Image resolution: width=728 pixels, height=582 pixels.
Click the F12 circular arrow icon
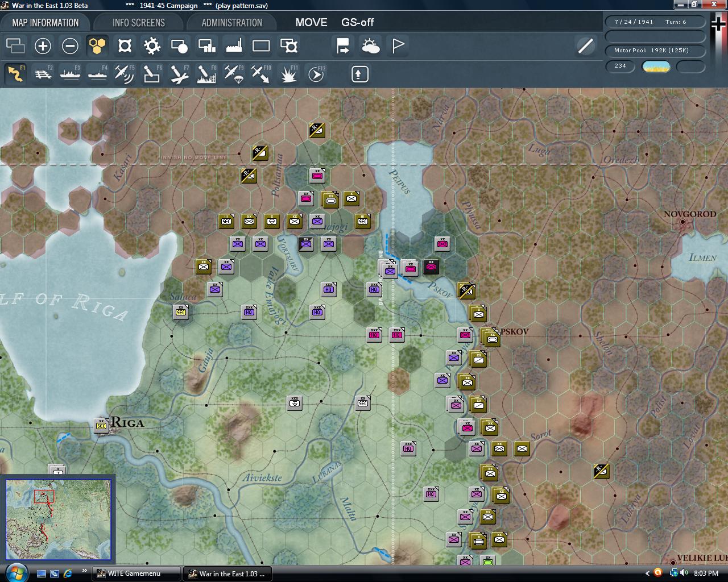coord(316,74)
